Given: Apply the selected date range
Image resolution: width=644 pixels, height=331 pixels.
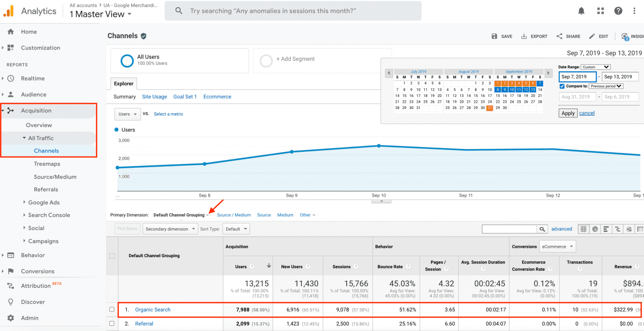Looking at the screenshot, I should pyautogui.click(x=568, y=113).
